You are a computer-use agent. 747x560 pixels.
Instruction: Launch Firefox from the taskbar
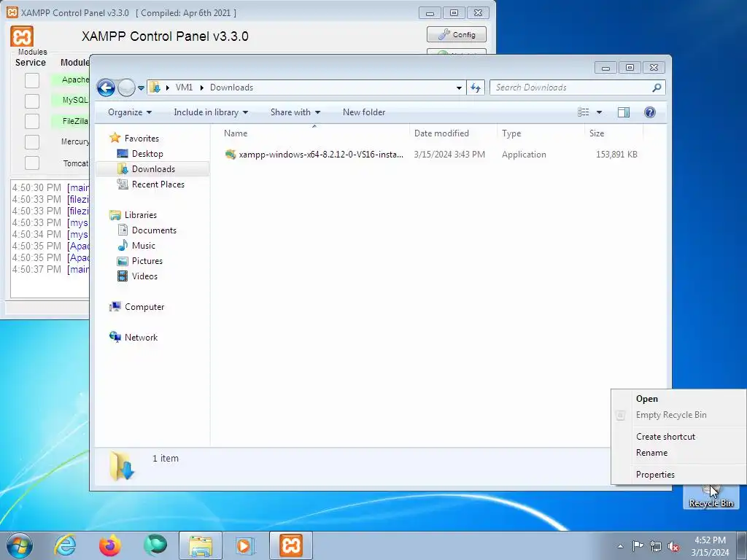(109, 545)
